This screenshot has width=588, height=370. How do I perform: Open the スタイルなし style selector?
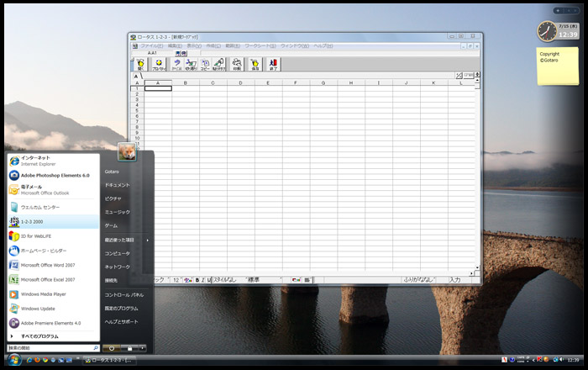tap(228, 280)
